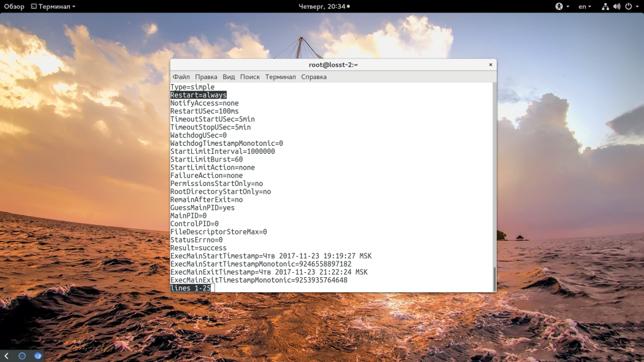This screenshot has height=362, width=644.
Task: Click the volume speaker icon
Action: [616, 6]
